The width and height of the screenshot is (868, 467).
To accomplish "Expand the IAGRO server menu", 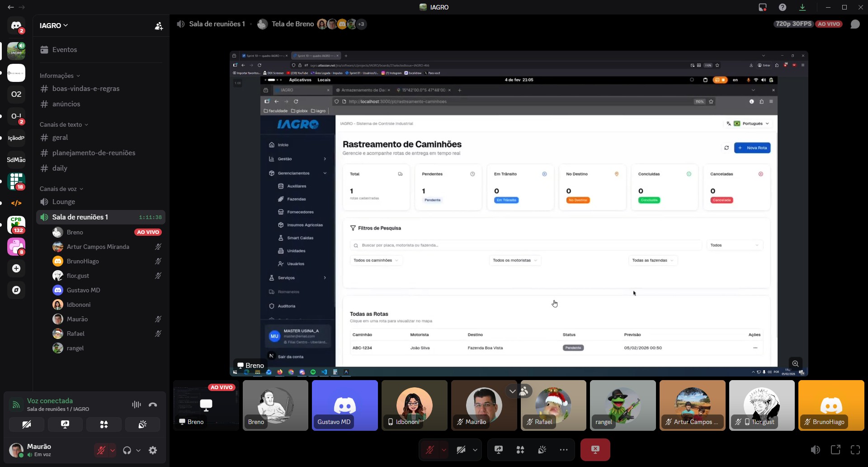I will coord(54,26).
